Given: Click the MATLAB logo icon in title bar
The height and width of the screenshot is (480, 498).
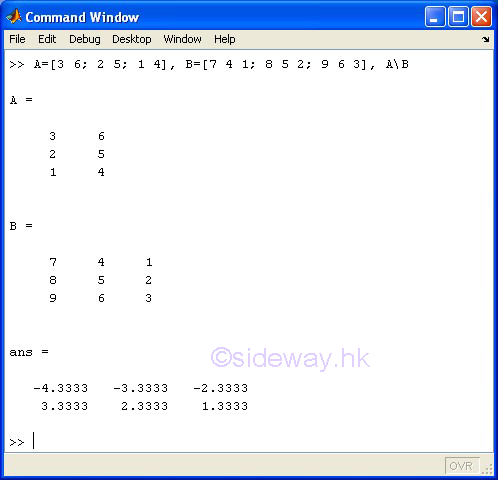Looking at the screenshot, I should (14, 17).
